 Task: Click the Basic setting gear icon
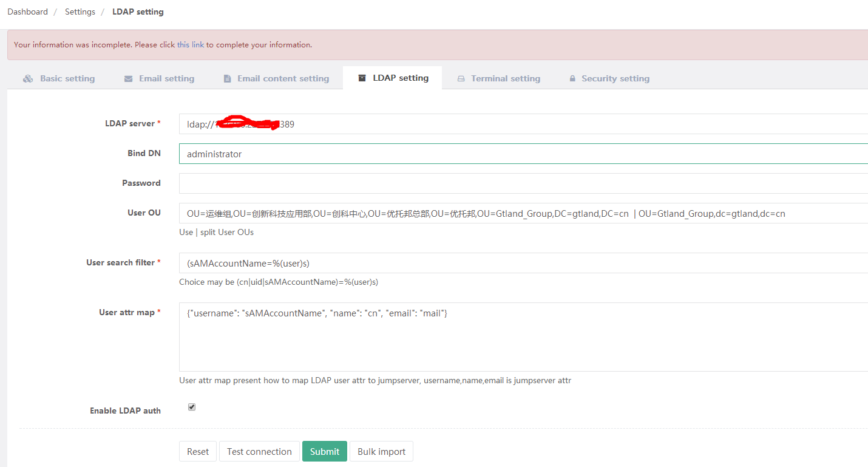pyautogui.click(x=28, y=78)
